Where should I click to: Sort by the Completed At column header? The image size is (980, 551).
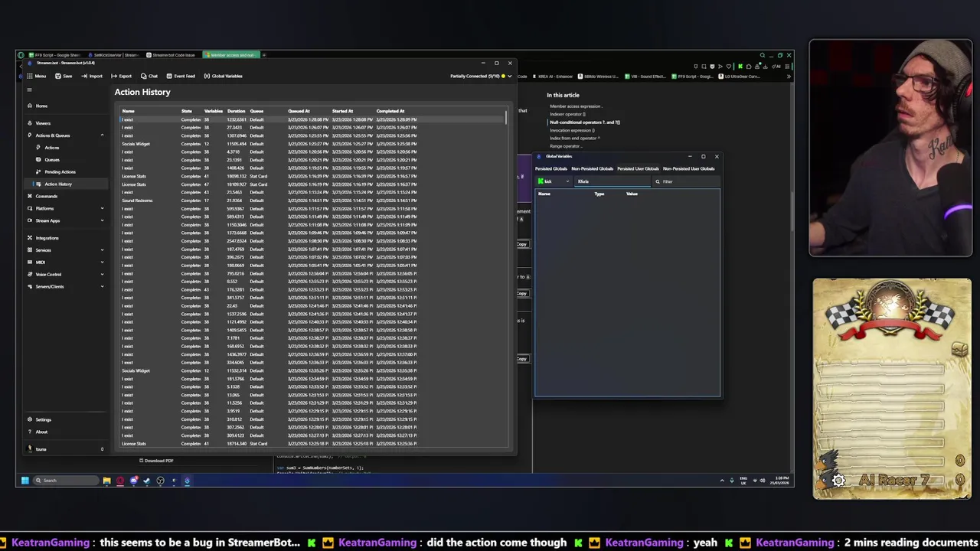tap(390, 111)
